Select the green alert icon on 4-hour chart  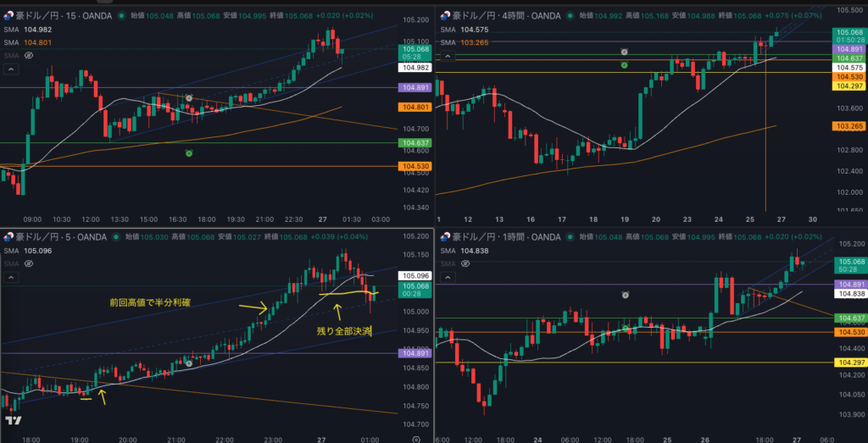point(624,65)
